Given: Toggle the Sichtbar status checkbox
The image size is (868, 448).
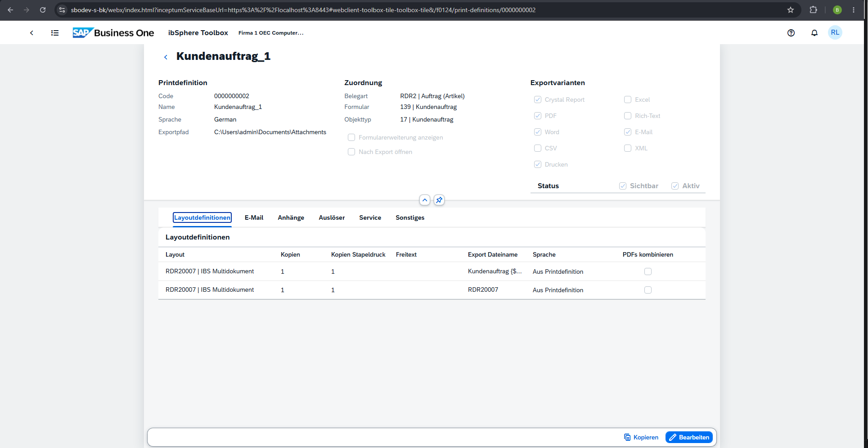Looking at the screenshot, I should click(x=623, y=186).
